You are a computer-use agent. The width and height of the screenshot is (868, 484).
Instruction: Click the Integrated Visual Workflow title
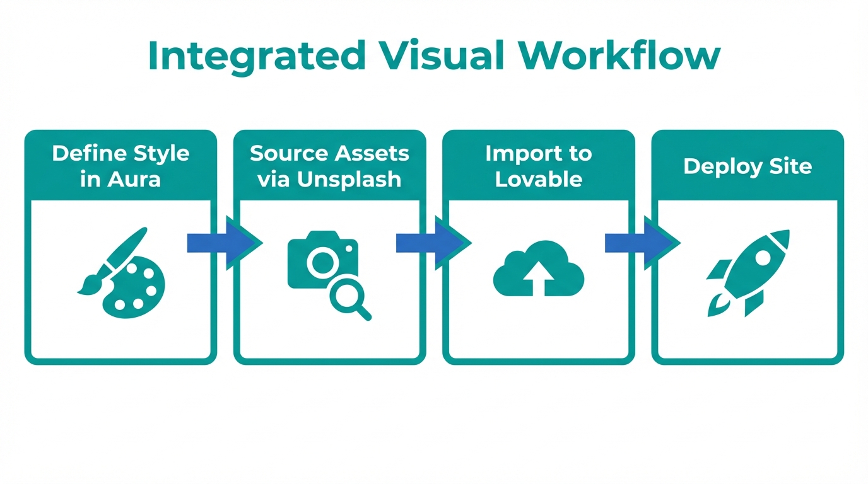coord(434,55)
